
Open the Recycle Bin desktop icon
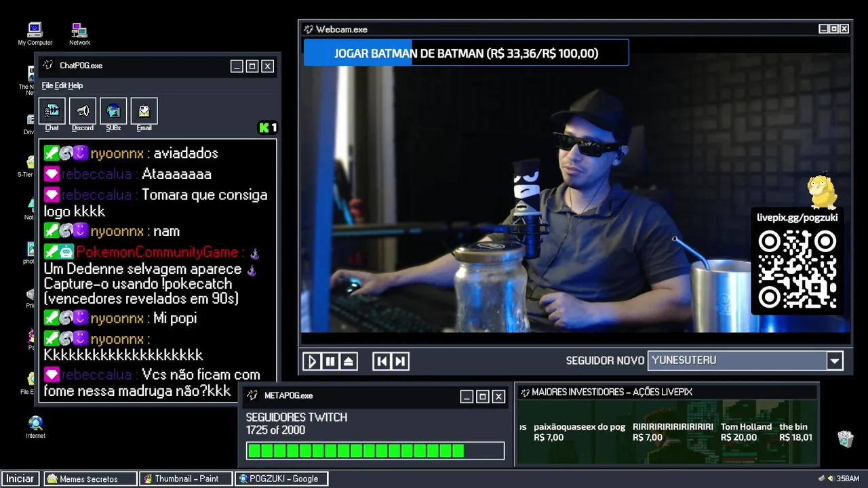pyautogui.click(x=845, y=439)
